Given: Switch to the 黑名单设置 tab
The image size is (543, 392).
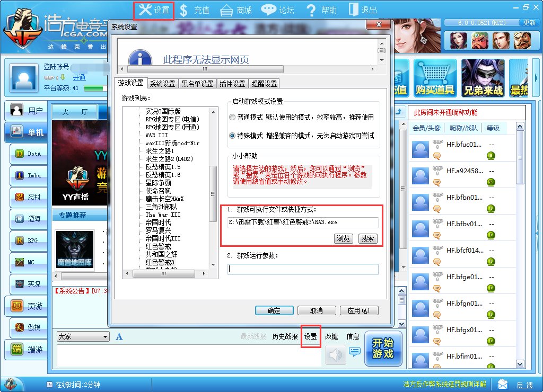Looking at the screenshot, I should (197, 84).
